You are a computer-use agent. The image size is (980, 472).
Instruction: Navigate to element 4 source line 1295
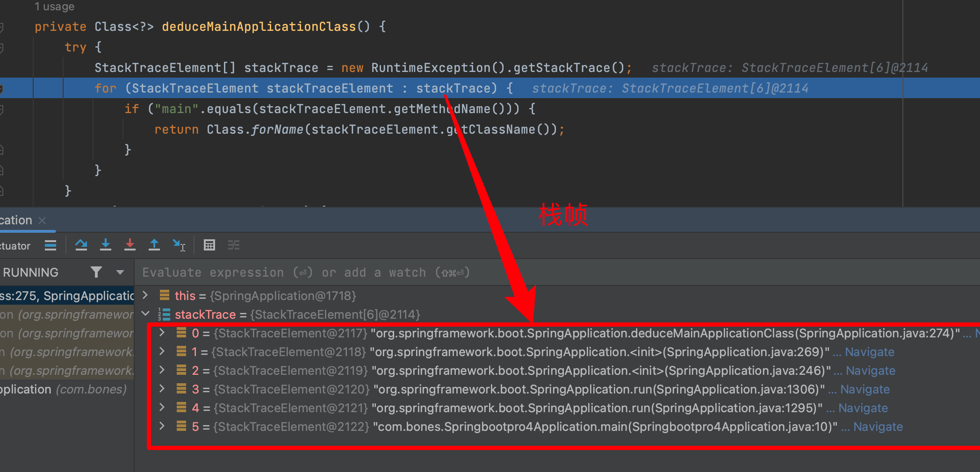click(x=863, y=408)
